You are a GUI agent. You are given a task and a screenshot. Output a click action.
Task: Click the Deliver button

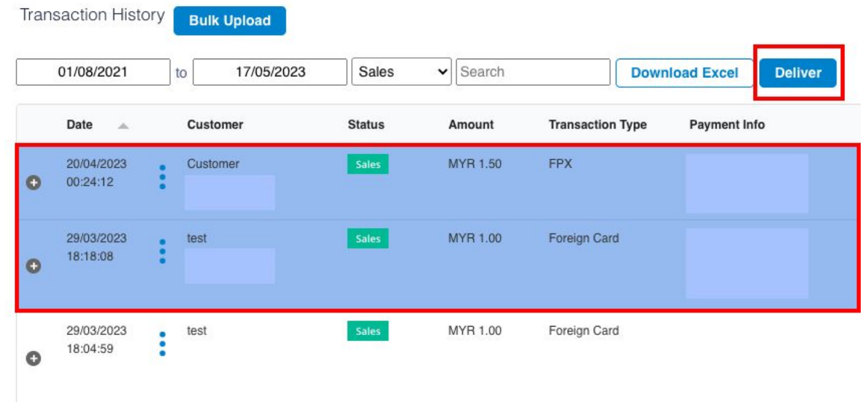click(798, 73)
